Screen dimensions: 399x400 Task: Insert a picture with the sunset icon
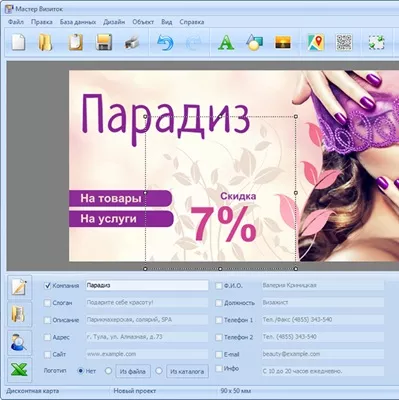(x=283, y=43)
